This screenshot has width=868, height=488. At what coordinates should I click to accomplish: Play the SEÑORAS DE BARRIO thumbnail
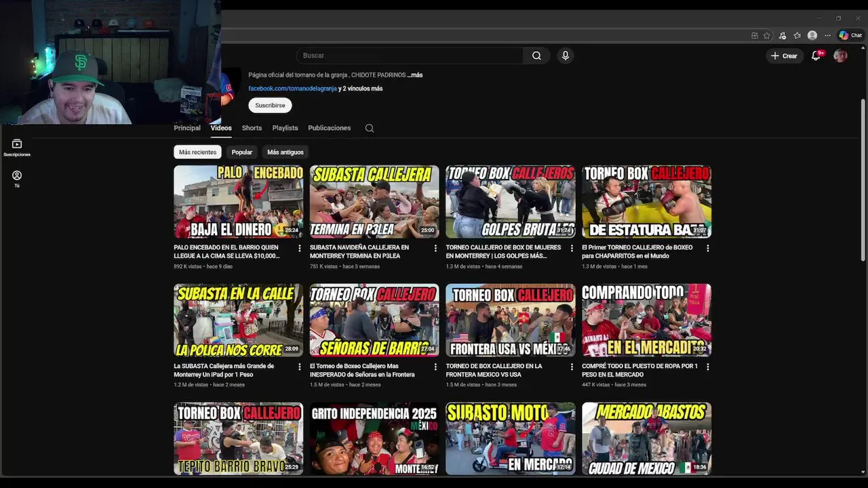(x=374, y=320)
